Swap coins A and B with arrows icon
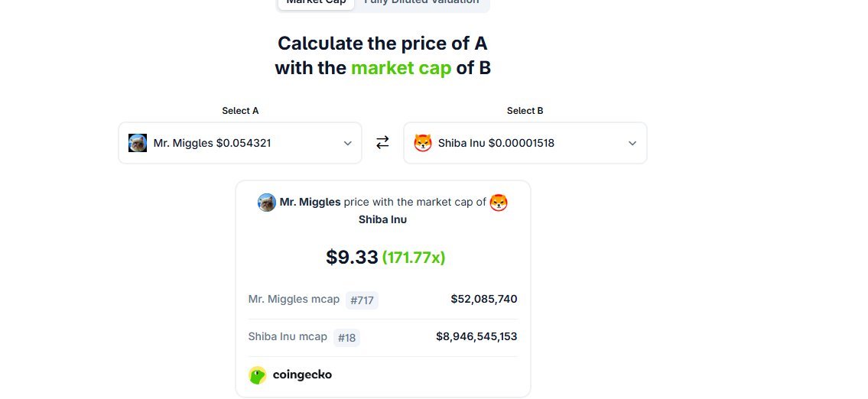 382,143
